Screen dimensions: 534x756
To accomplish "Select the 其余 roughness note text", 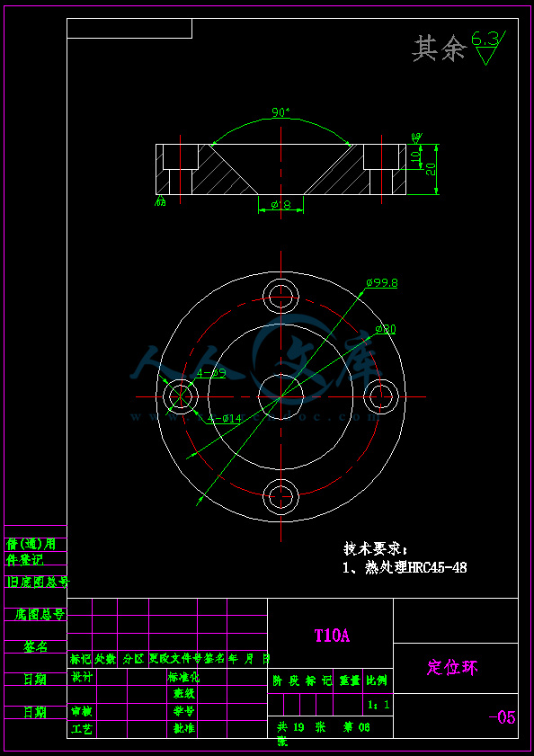I will pyautogui.click(x=440, y=49).
